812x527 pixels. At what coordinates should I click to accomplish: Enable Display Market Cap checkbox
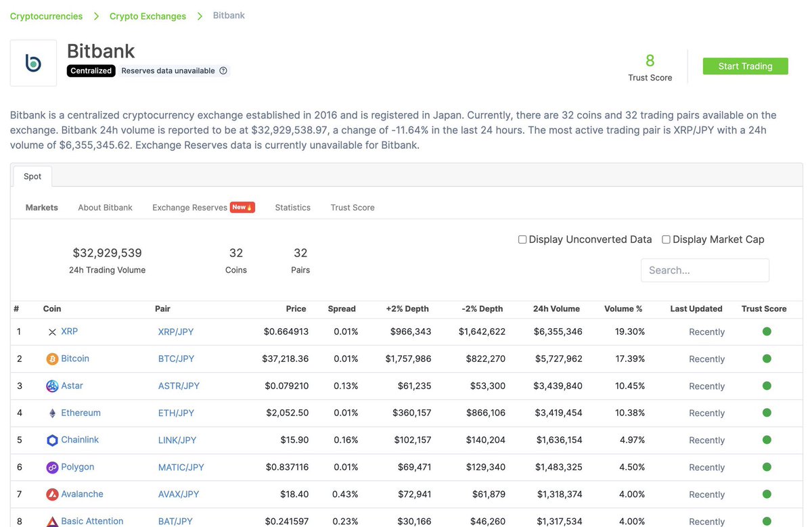pos(666,239)
